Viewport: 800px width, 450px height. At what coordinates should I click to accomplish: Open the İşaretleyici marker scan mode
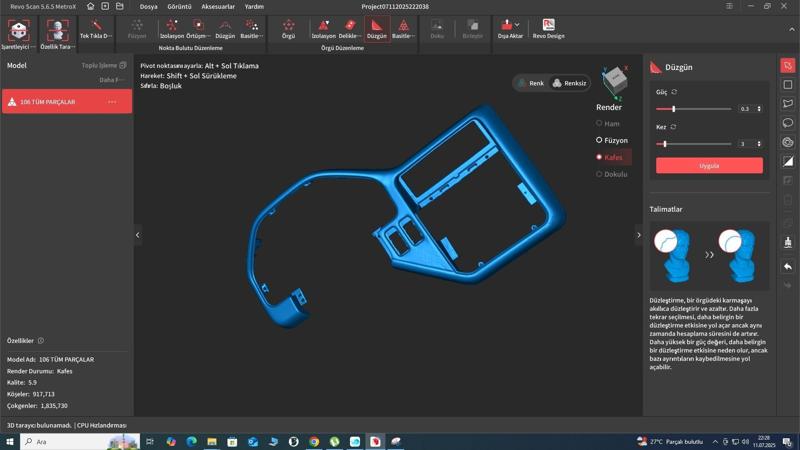pos(18,35)
